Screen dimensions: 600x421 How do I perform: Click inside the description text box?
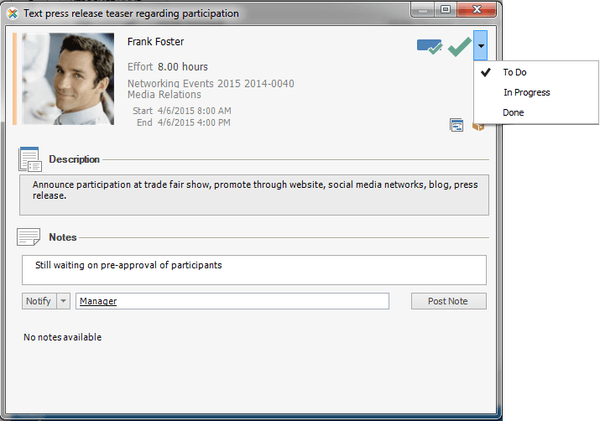254,195
